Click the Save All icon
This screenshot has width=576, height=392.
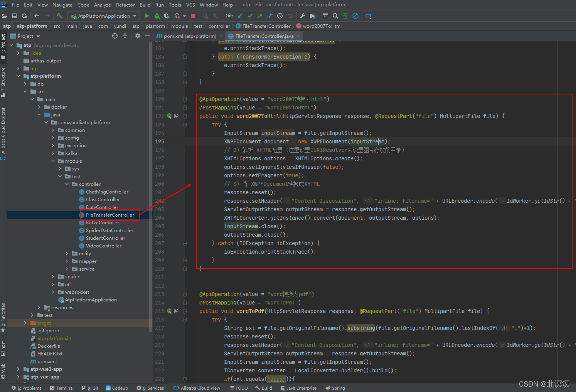[14, 16]
